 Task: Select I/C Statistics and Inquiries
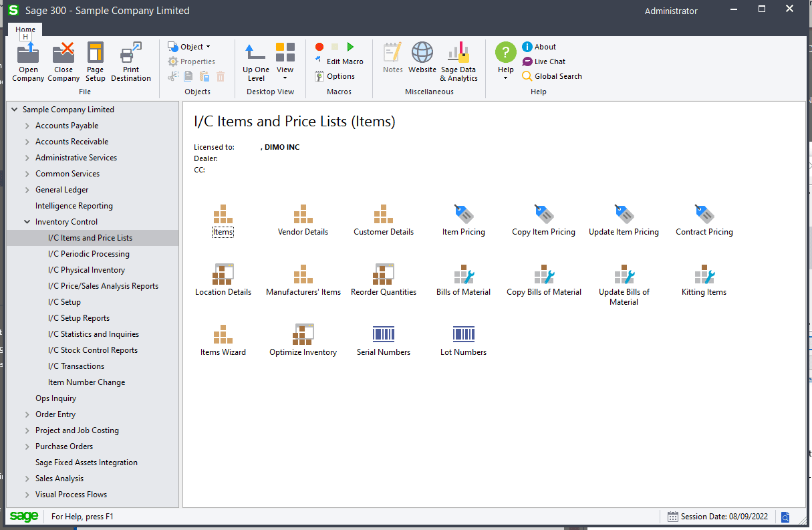tap(94, 334)
